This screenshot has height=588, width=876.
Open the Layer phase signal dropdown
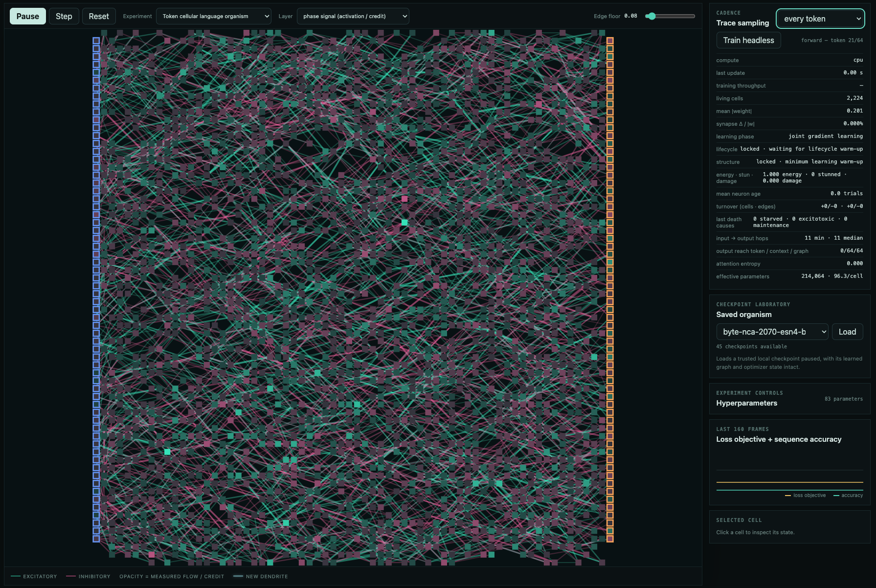(x=353, y=16)
